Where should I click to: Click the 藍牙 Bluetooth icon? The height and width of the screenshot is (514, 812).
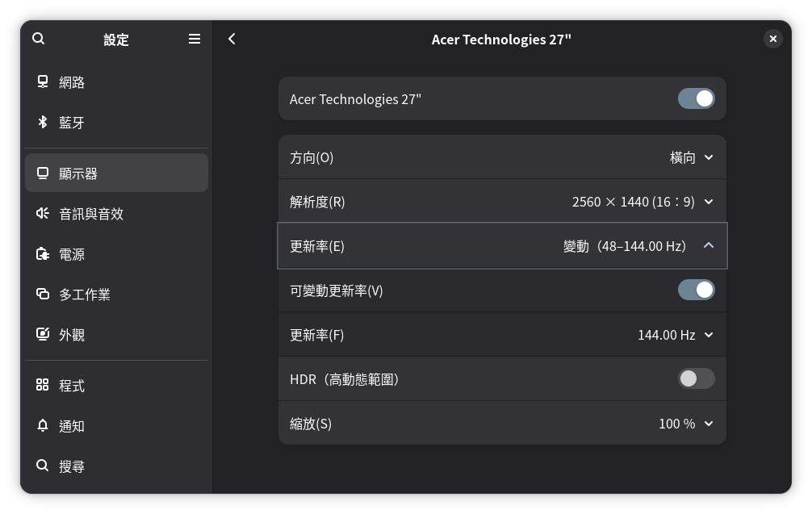(x=43, y=123)
